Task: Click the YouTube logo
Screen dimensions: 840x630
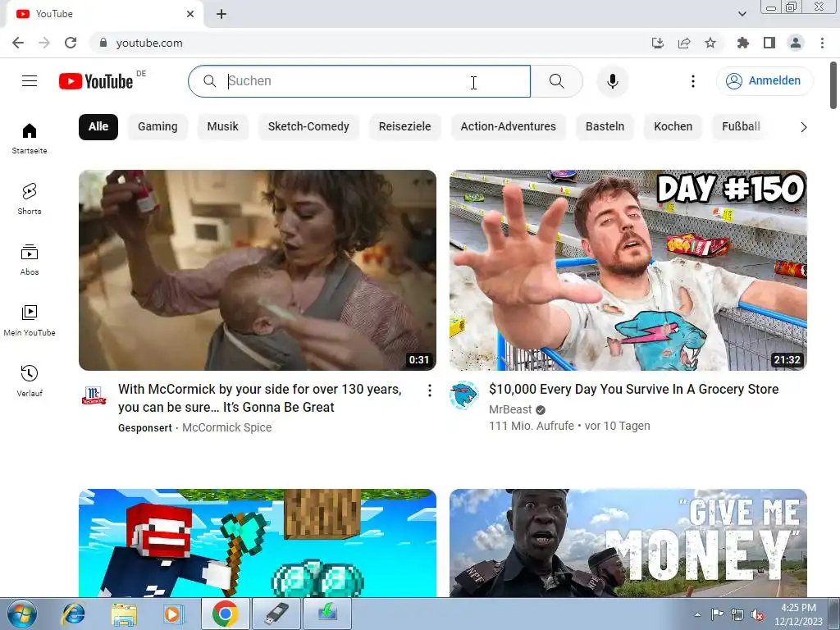Action: click(96, 81)
